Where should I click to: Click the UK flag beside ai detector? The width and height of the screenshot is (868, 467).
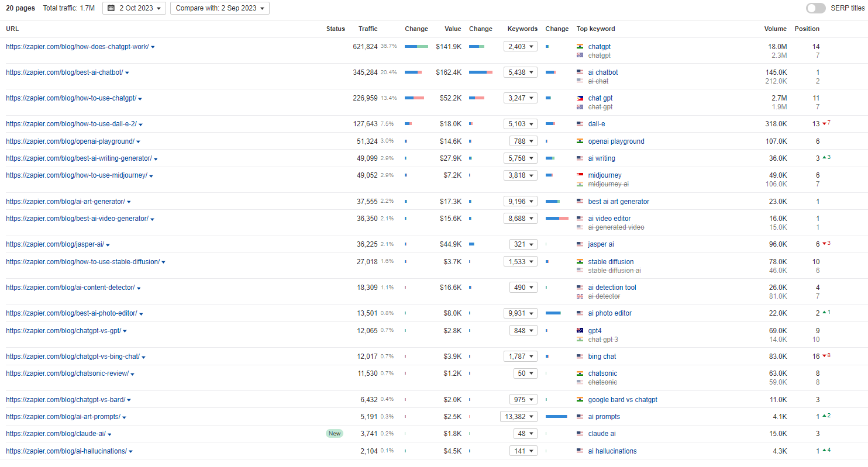point(580,296)
